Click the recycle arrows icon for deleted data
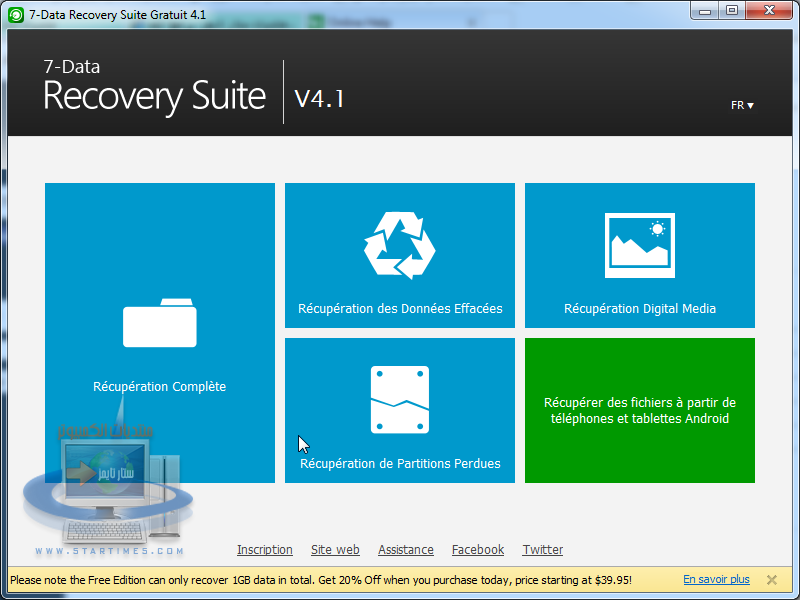 point(399,245)
